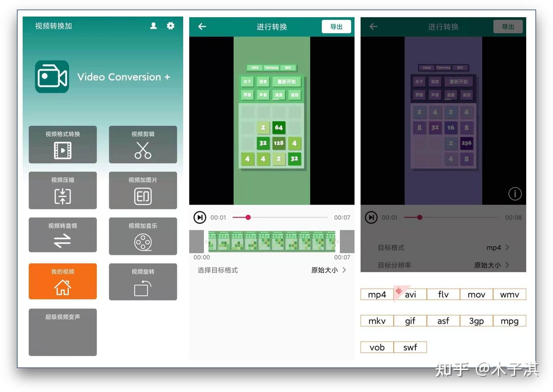The height and width of the screenshot is (392, 553).
Task: Open 超级视频变声 tile
Action: tap(63, 332)
